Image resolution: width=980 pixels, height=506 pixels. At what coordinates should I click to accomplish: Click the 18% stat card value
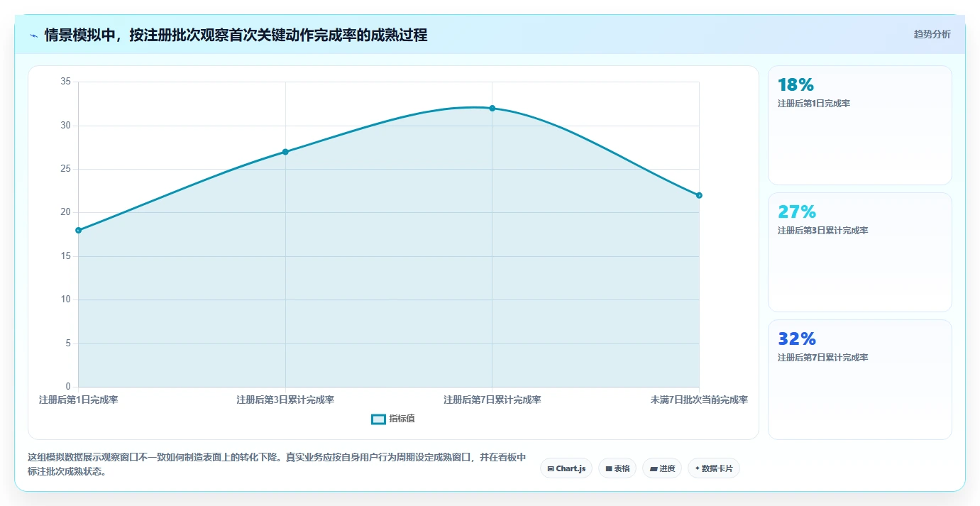[795, 85]
